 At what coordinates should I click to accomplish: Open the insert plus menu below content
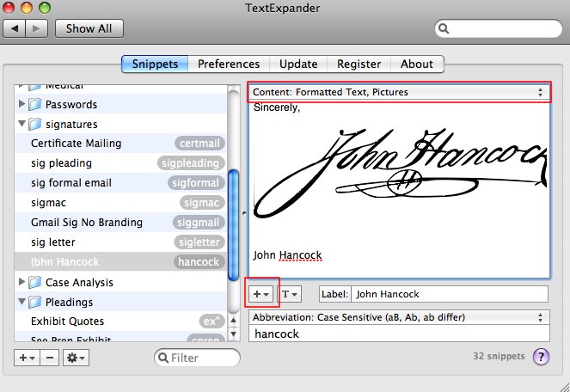coord(261,294)
